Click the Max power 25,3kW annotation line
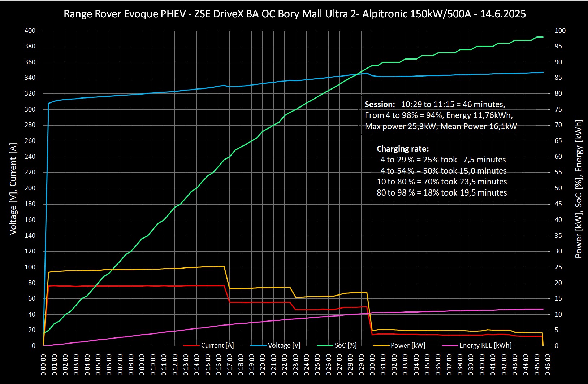588x384 pixels. point(441,127)
